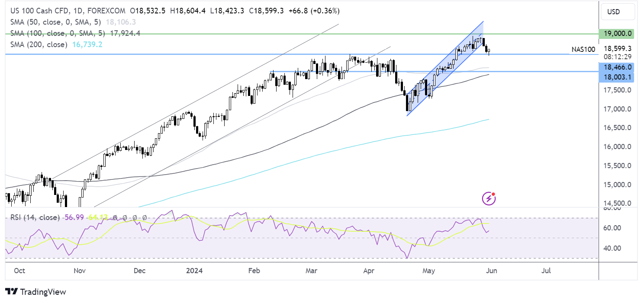644x303 pixels.
Task: Click the Oct label on time axis
Action: point(19,271)
